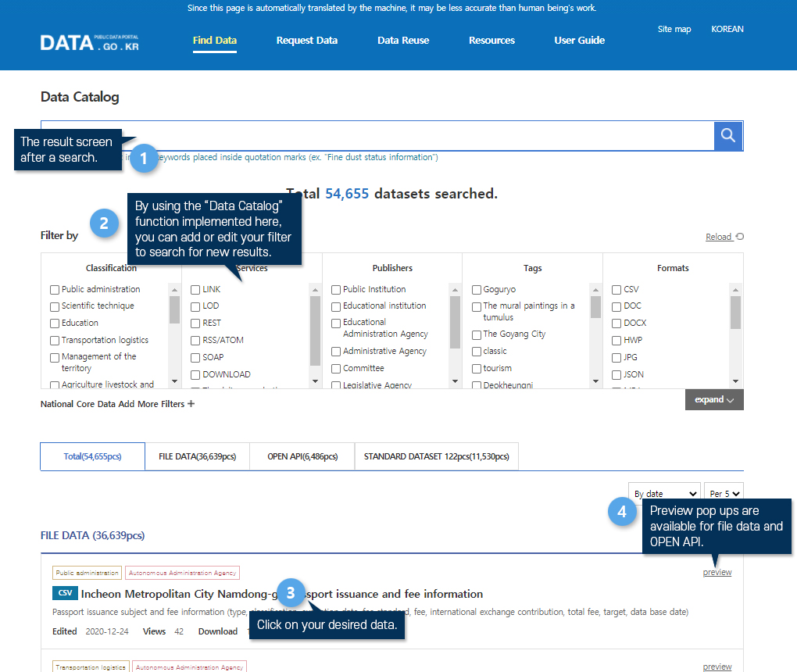The image size is (797, 672).
Task: Click the magnifying glass search icon
Action: pyautogui.click(x=728, y=136)
